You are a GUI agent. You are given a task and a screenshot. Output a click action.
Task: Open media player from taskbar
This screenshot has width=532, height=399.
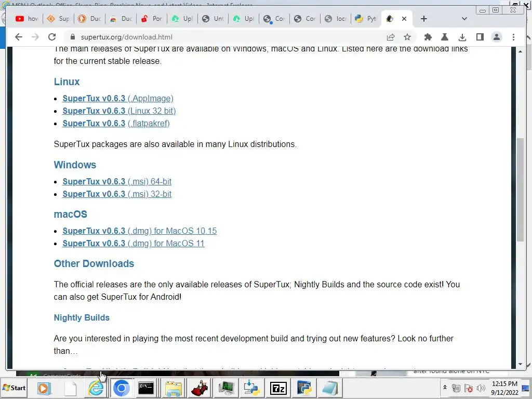click(44, 388)
